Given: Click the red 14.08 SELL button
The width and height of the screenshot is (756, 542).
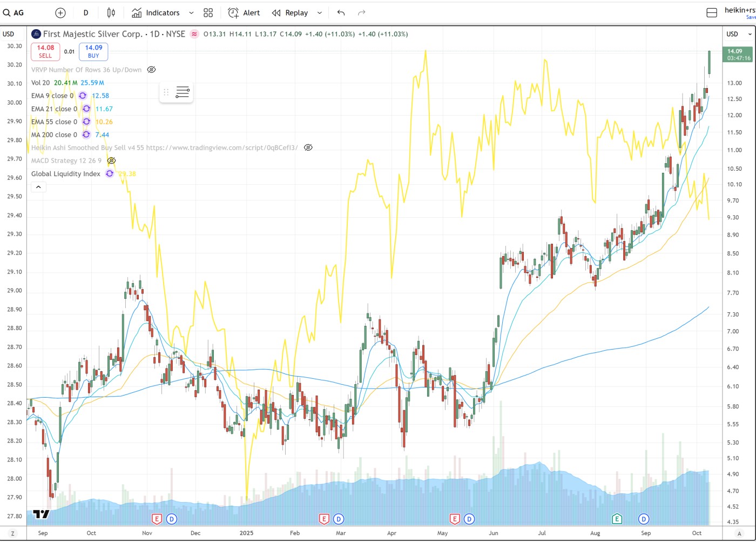Looking at the screenshot, I should [x=45, y=51].
